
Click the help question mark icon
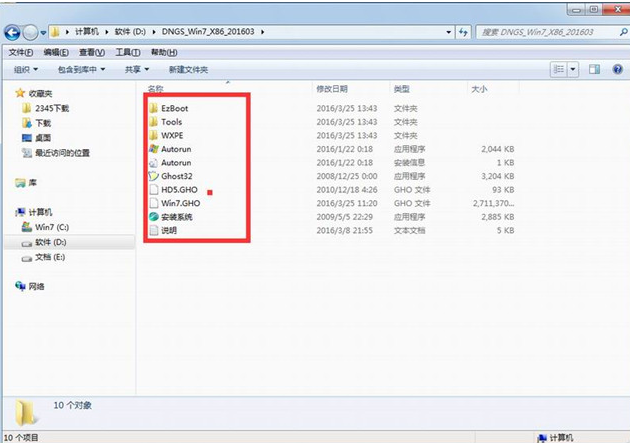coord(615,70)
